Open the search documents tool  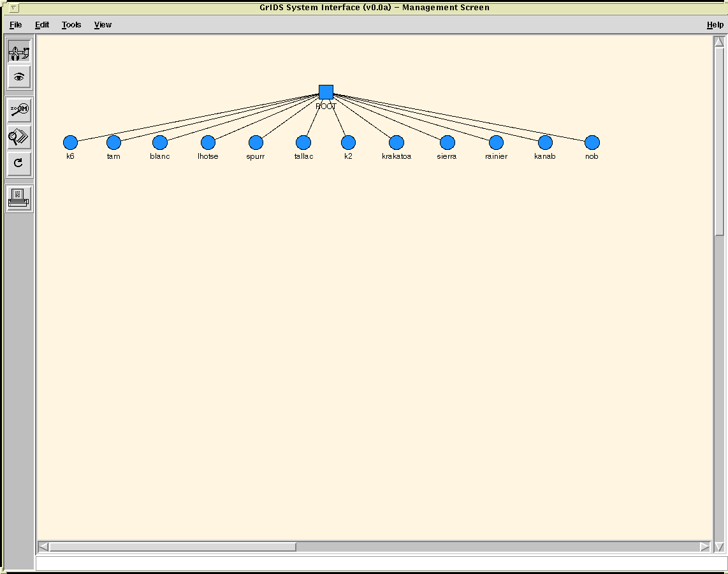coord(19,136)
